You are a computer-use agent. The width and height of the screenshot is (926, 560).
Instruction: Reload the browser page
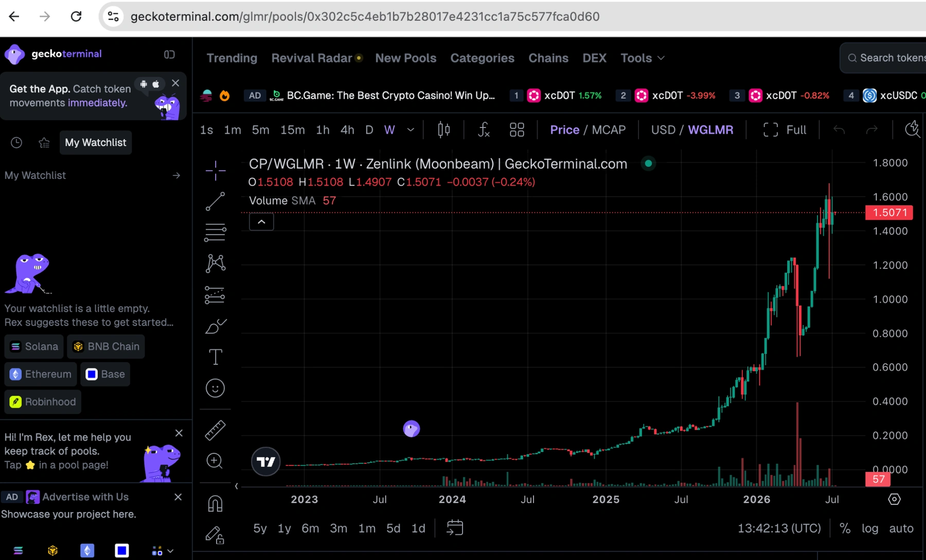point(76,16)
